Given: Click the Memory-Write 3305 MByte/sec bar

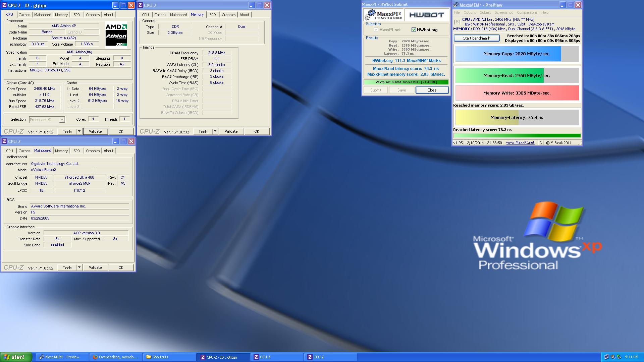Looking at the screenshot, I should tap(517, 93).
